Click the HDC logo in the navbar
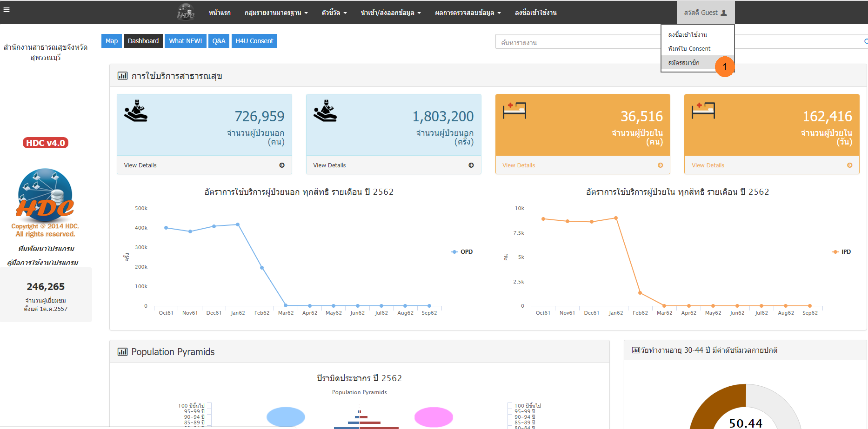Image resolution: width=868 pixels, height=429 pixels. click(x=186, y=12)
